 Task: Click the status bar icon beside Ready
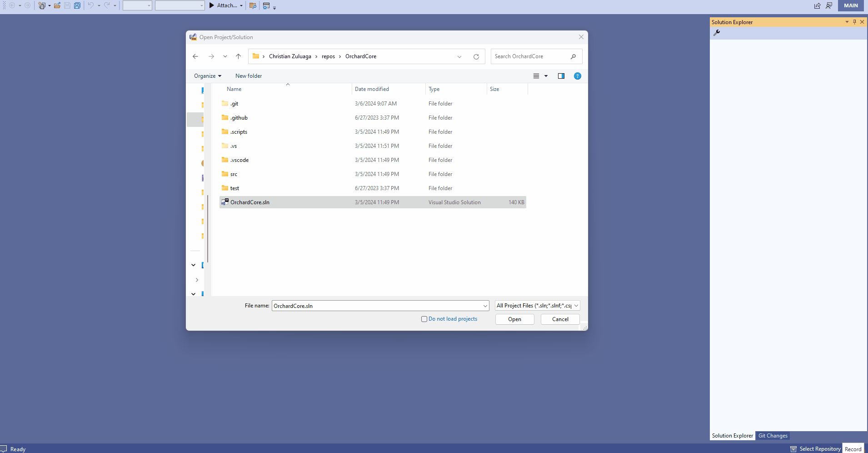pos(4,449)
